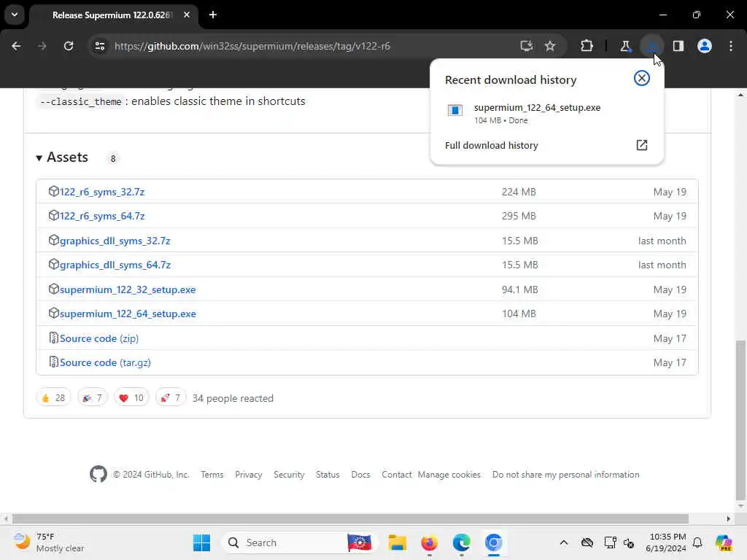
Task: Open Chrome Labs flask icon
Action: (625, 46)
